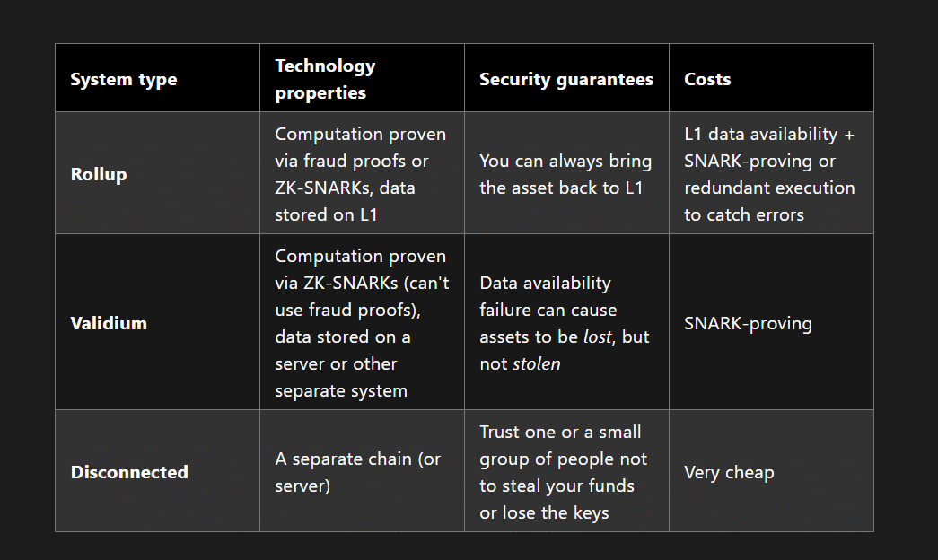This screenshot has height=560, width=938.
Task: Click the "Data availability failure" security cell
Action: coord(564,323)
